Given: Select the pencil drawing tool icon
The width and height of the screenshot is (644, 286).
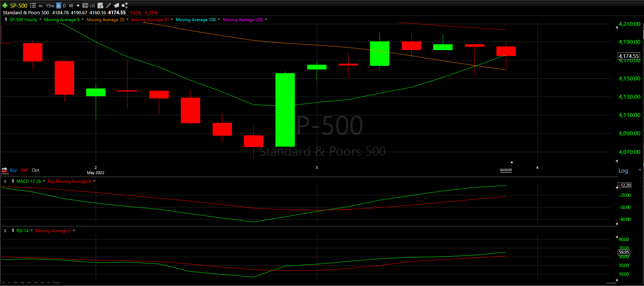Looking at the screenshot, I should pos(108,5).
